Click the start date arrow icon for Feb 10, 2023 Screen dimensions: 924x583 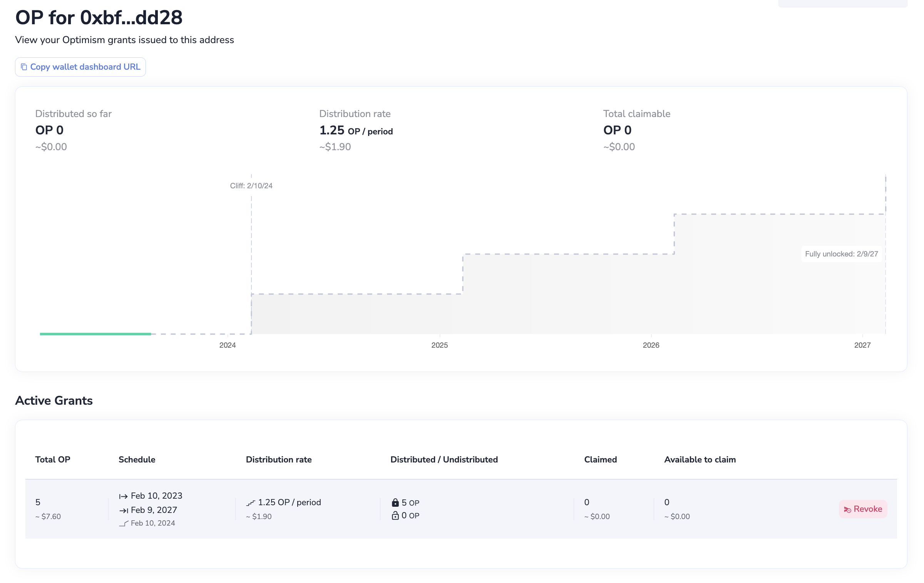[123, 496]
